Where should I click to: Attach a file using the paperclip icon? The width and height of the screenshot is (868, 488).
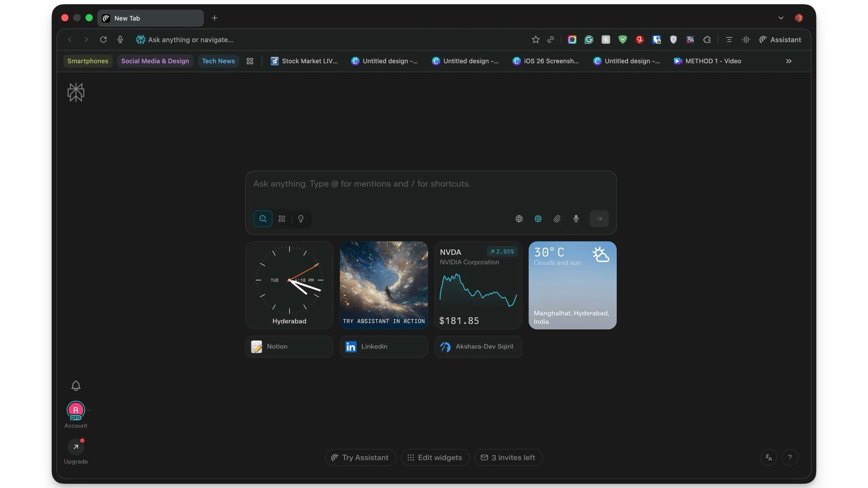coord(557,219)
